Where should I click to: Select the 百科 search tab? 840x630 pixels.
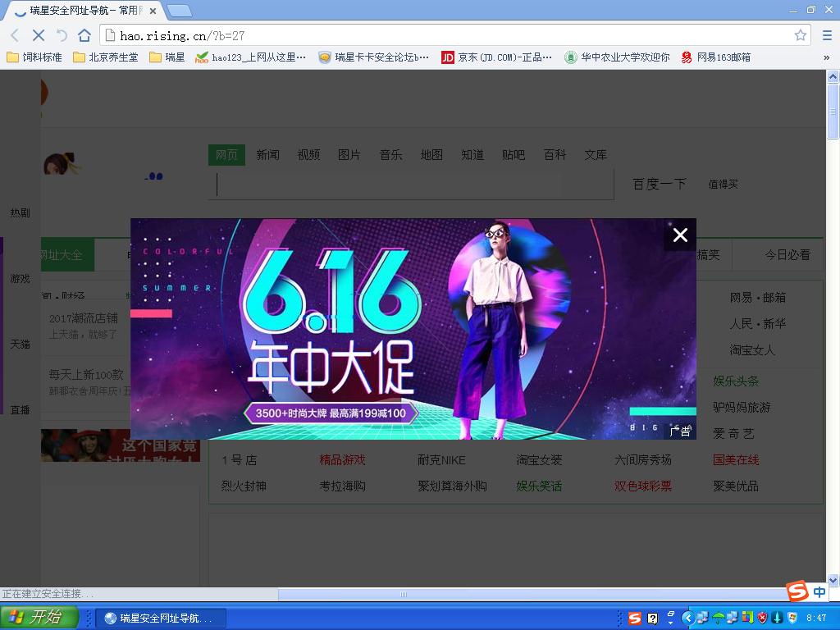pyautogui.click(x=555, y=155)
